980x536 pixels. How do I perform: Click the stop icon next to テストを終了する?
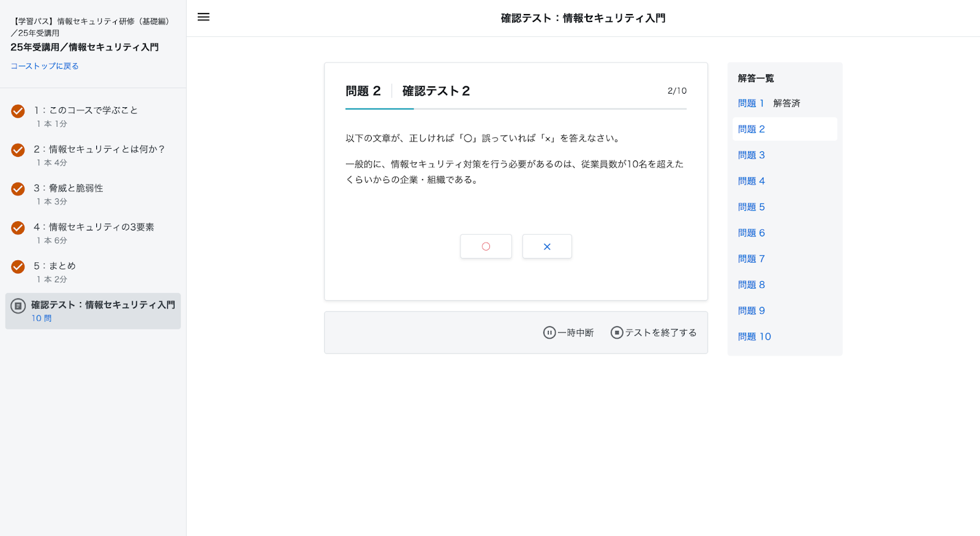[x=617, y=333]
